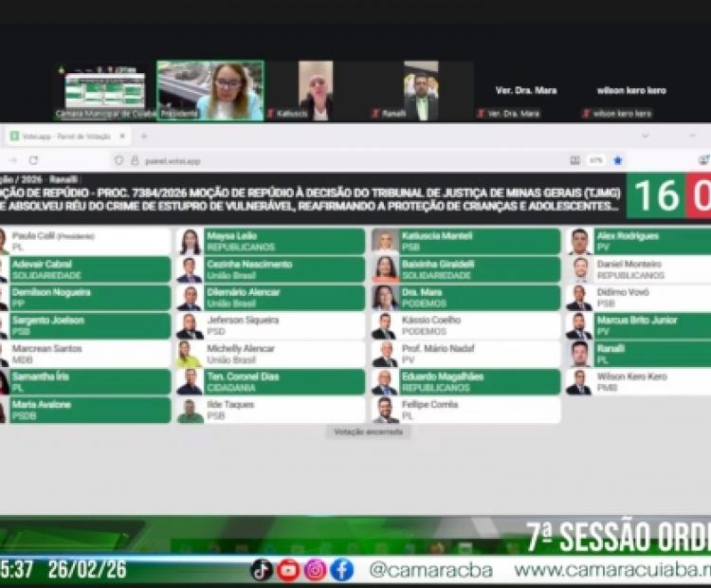Click the TikTok icon in footer
The image size is (711, 588).
click(x=262, y=570)
